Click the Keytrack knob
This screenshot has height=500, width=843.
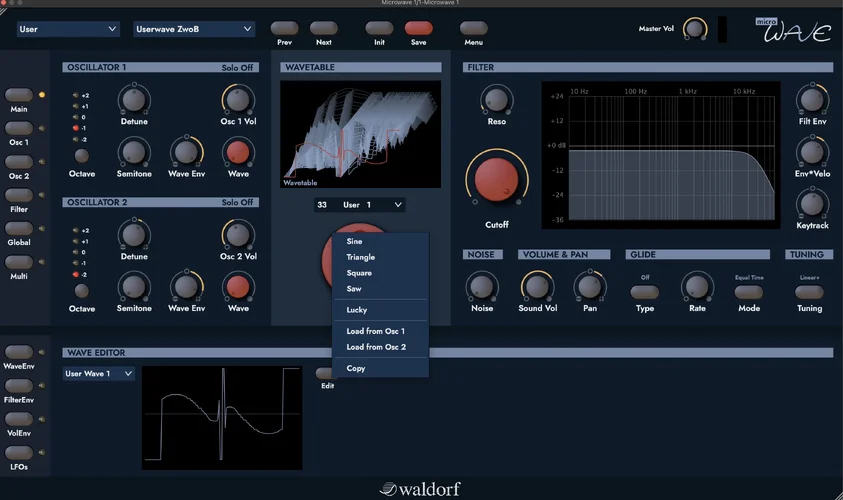[x=812, y=204]
